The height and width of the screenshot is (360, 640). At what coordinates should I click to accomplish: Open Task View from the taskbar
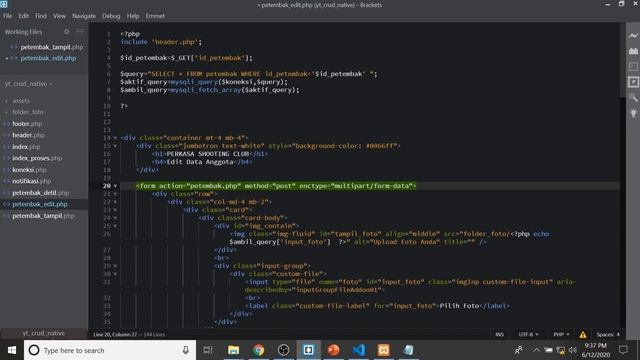point(208,350)
